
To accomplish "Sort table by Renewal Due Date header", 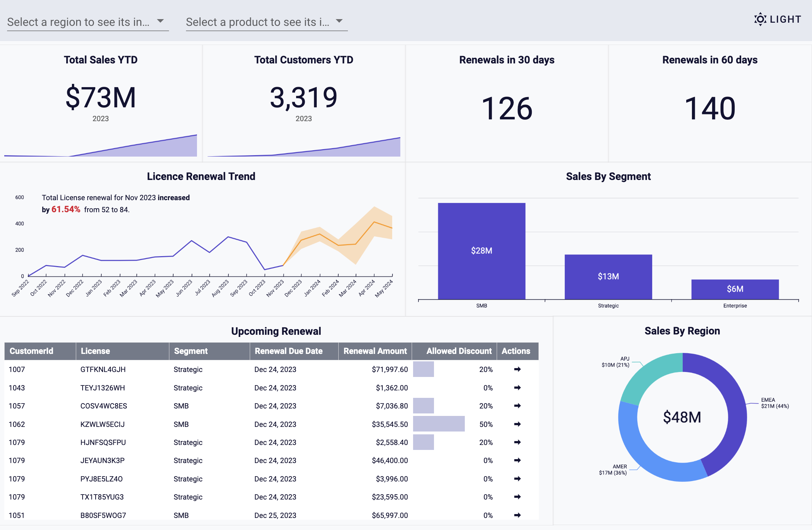I will 289,351.
